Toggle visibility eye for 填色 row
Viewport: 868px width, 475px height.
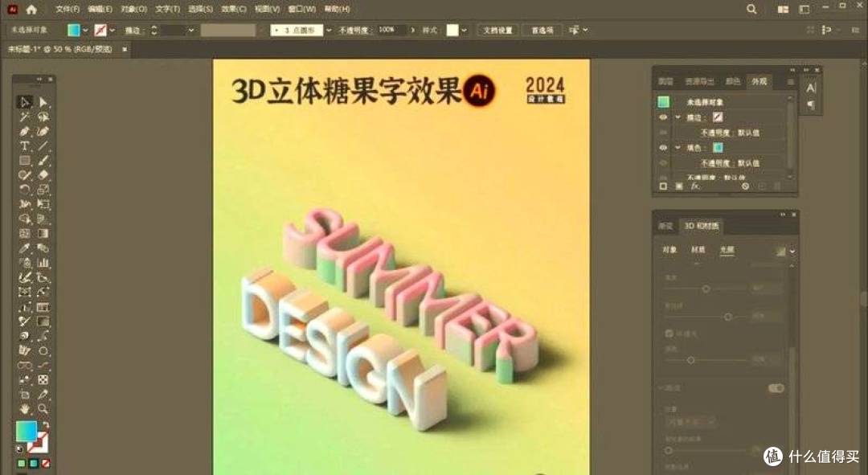coord(663,148)
